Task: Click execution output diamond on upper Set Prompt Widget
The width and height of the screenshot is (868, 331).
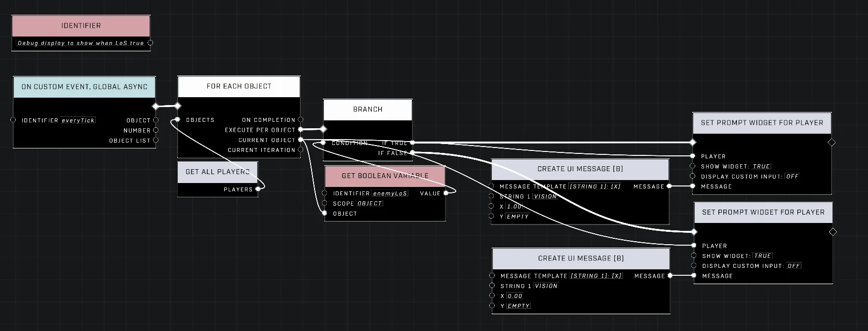Action: [x=831, y=143]
